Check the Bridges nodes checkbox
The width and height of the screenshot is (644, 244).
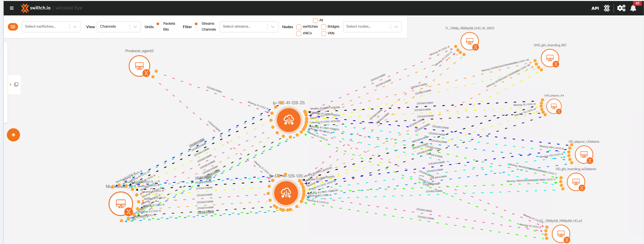click(323, 27)
